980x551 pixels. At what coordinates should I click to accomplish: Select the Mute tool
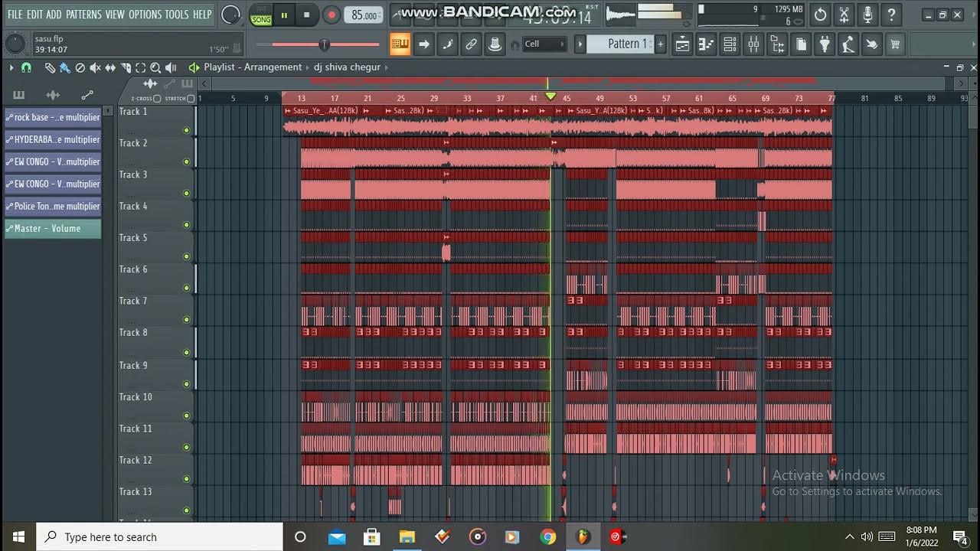coord(95,67)
